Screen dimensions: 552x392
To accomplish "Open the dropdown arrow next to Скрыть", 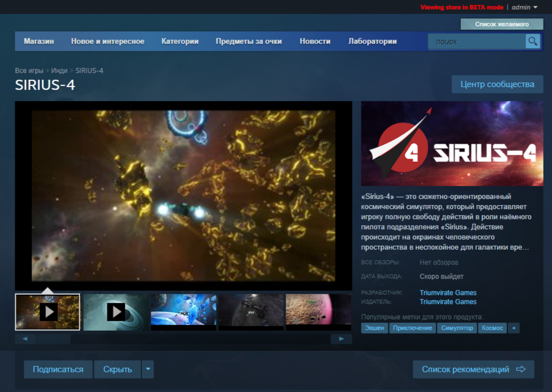I will [x=148, y=369].
